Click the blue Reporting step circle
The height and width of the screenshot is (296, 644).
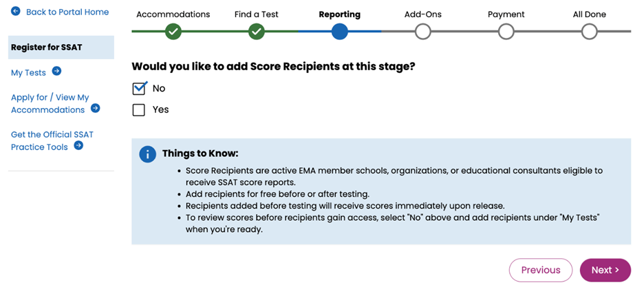point(340,32)
